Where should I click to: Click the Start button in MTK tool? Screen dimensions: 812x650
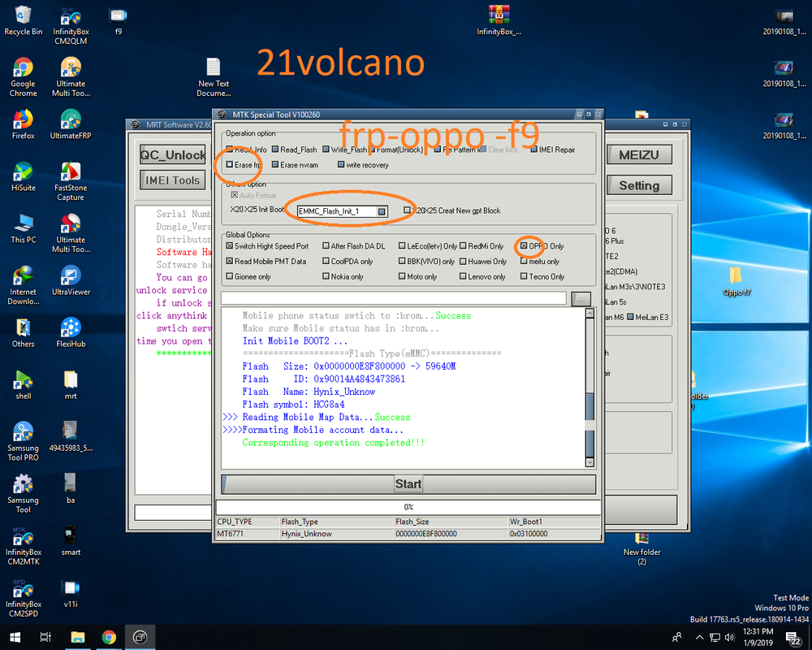[408, 484]
